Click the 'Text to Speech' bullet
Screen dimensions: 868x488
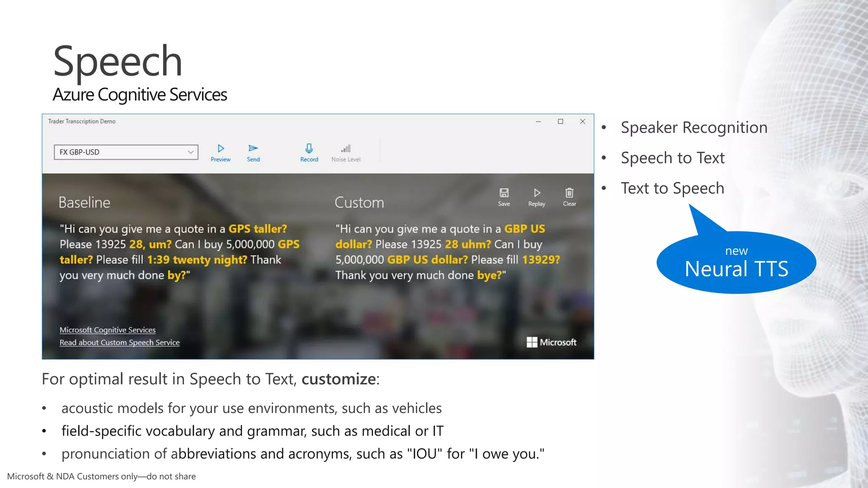[673, 188]
